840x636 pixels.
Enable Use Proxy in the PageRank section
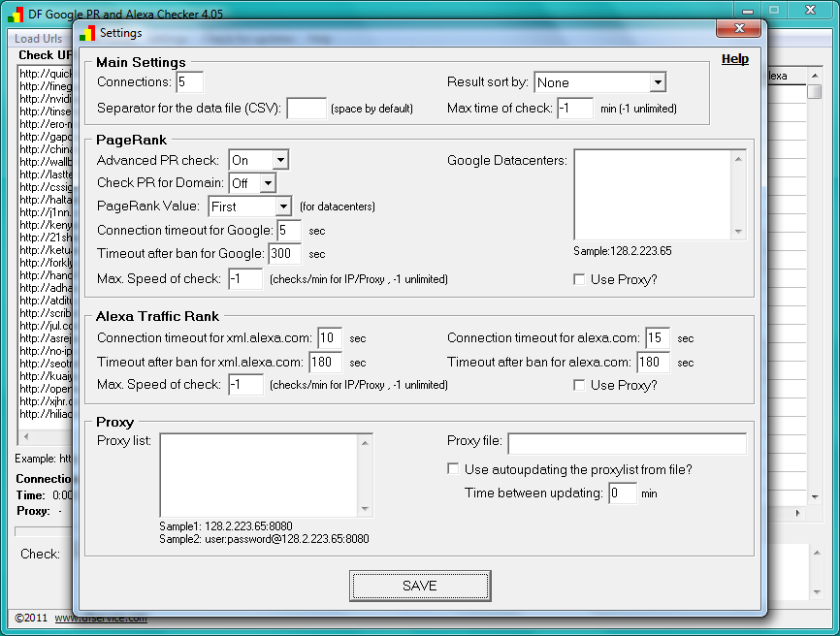[579, 279]
